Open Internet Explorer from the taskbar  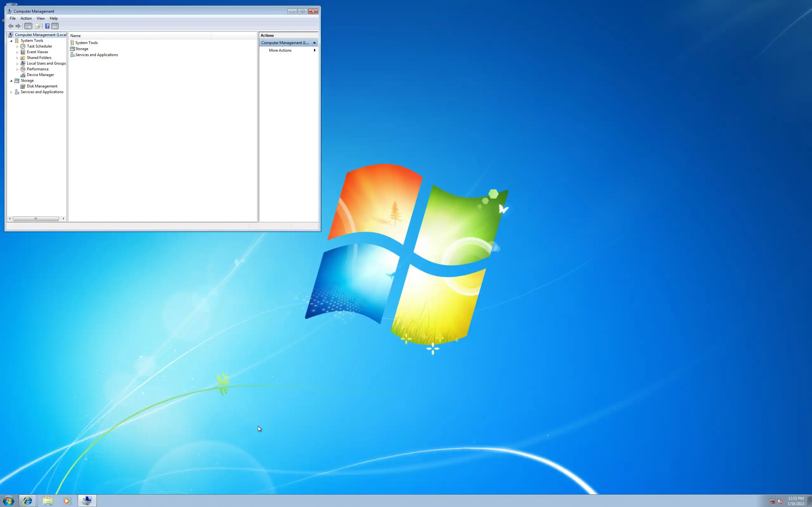[x=28, y=501]
